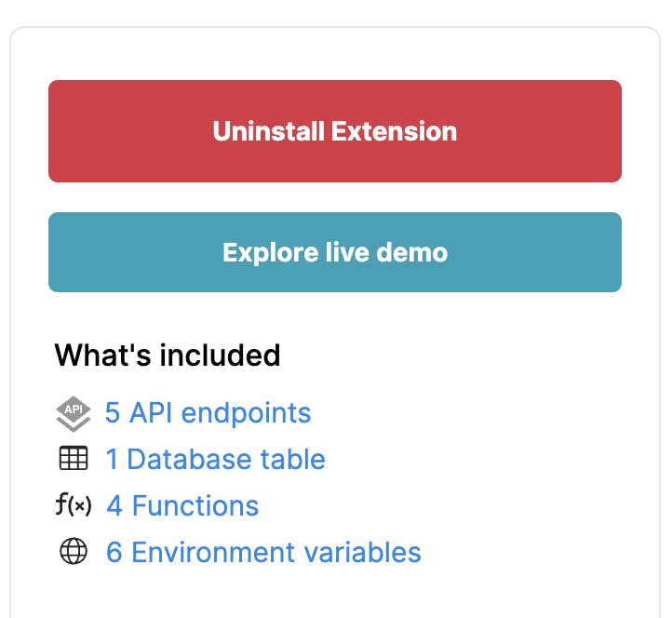Open the Explore live demo button

click(335, 252)
